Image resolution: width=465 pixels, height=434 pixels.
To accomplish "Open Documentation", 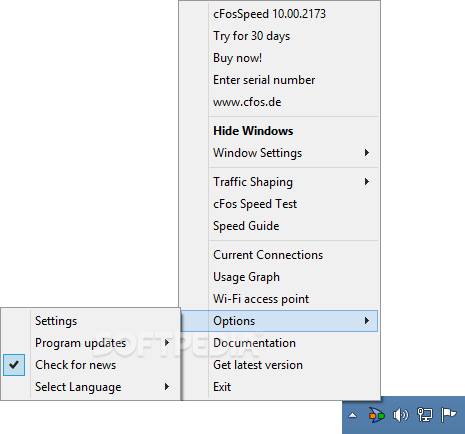I will (279, 343).
